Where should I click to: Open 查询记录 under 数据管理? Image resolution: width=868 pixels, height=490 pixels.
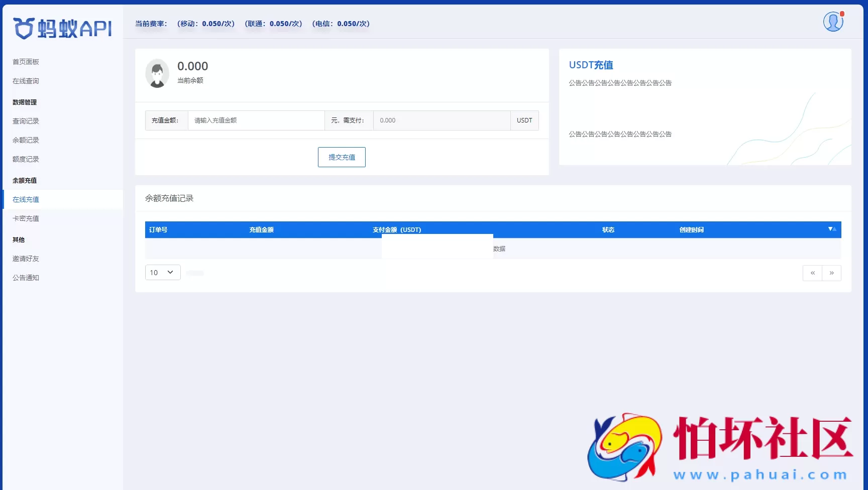click(x=26, y=120)
